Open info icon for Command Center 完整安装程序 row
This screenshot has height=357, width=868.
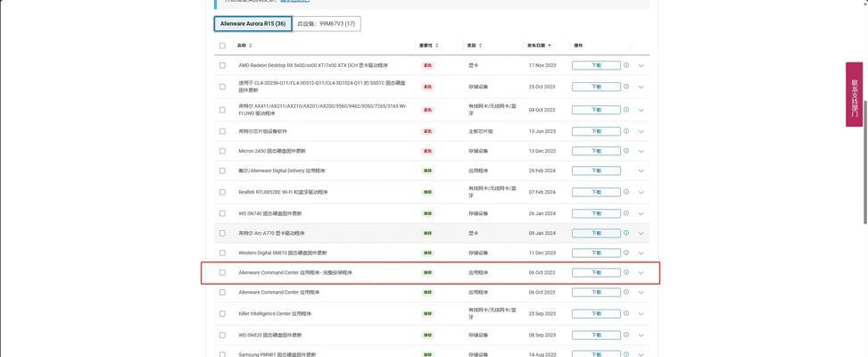626,272
